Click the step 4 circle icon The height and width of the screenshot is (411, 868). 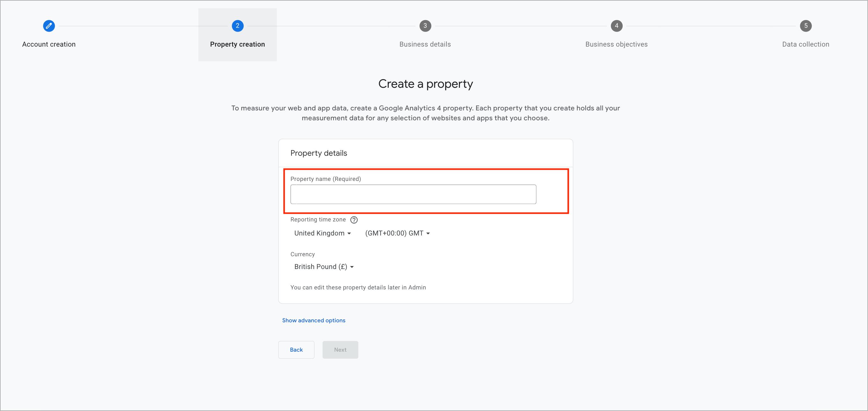point(617,26)
